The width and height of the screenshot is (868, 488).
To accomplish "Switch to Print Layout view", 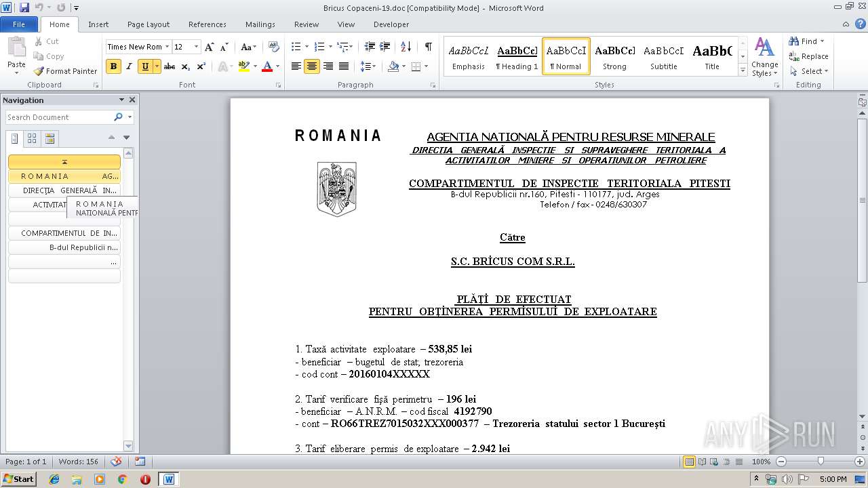I will 690,462.
